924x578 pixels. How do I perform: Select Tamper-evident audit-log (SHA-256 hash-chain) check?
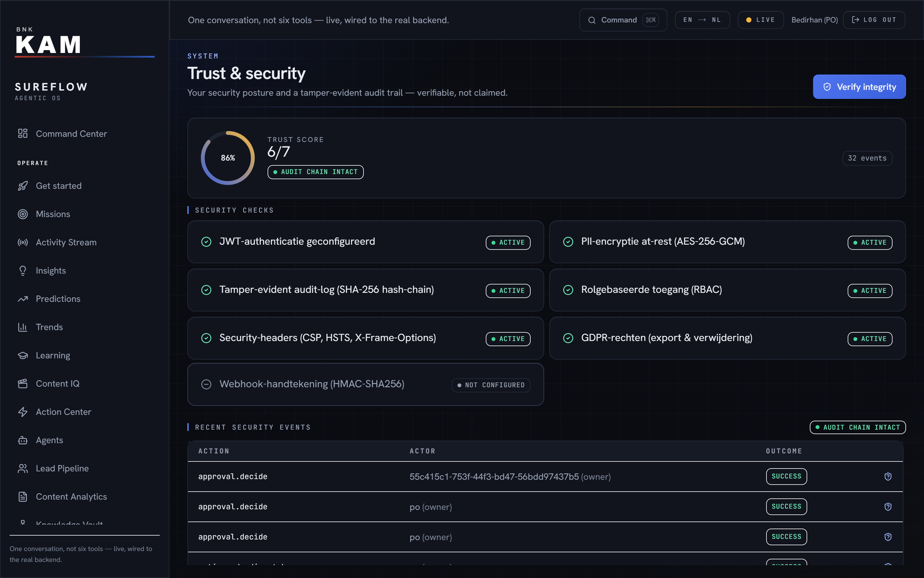point(365,290)
